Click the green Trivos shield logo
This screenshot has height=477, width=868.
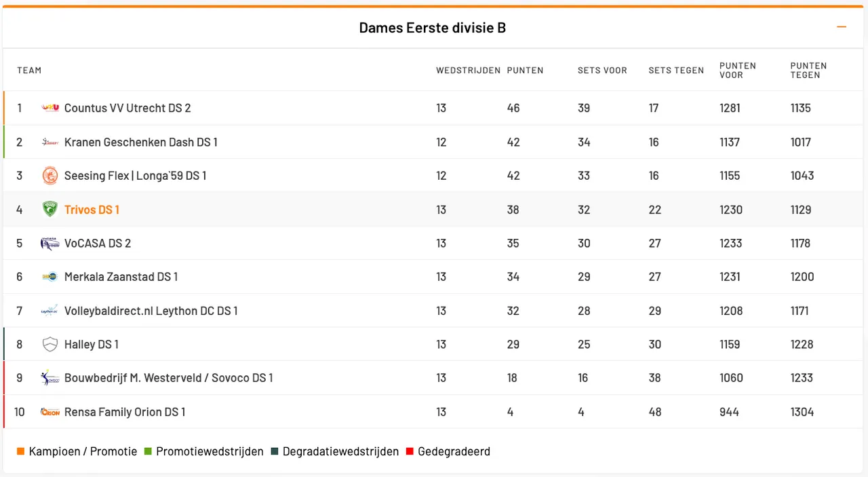click(x=50, y=210)
